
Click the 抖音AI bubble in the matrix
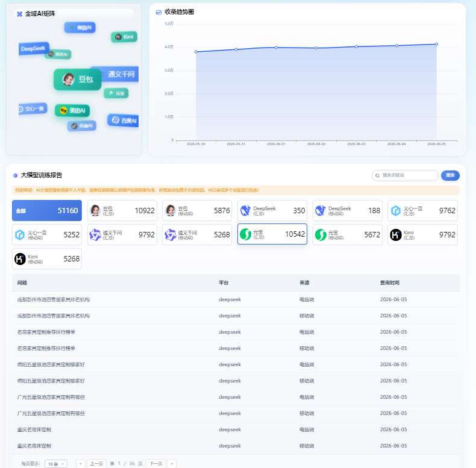click(x=82, y=126)
